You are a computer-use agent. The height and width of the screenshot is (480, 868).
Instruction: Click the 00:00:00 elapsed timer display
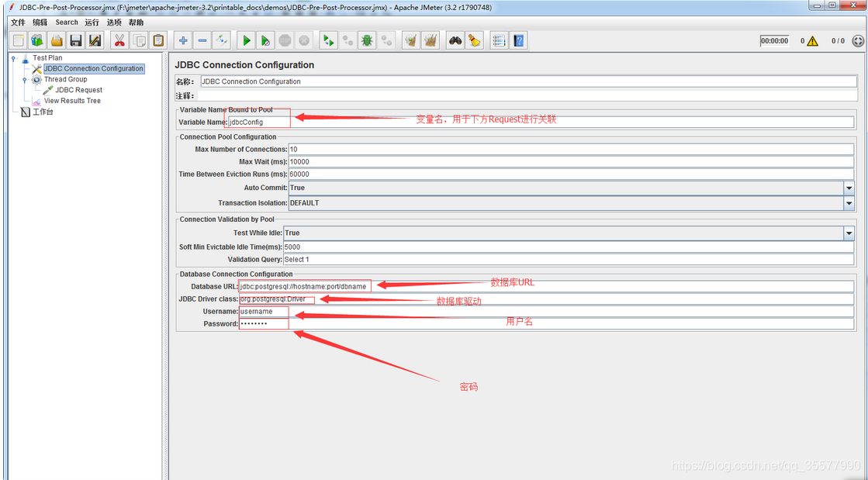[774, 41]
